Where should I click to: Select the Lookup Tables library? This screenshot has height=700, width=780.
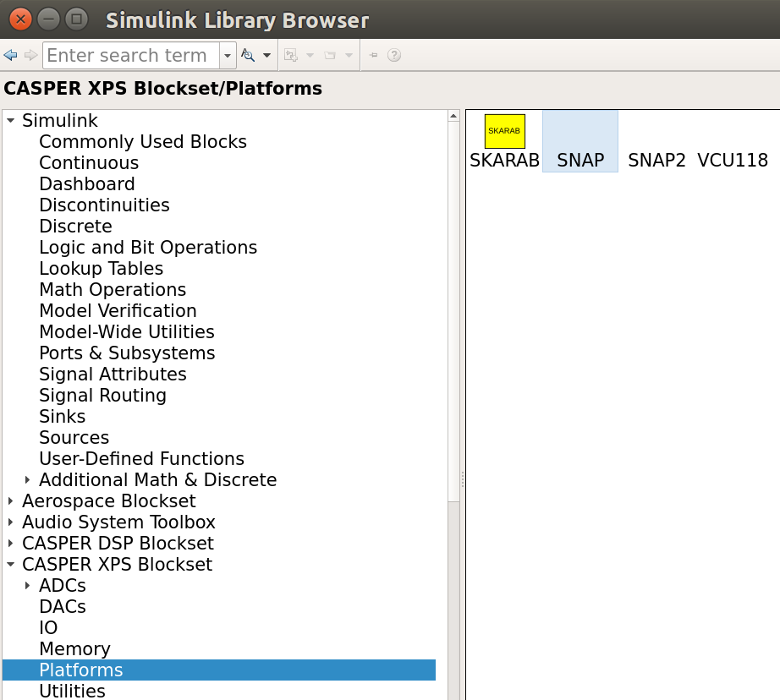102,269
